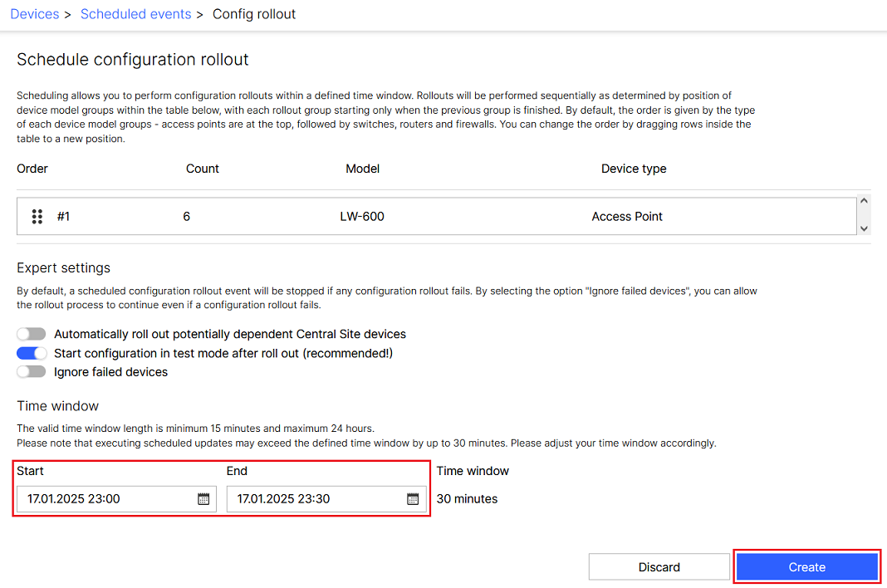Click the table's scroll down arrow
Screen dimensions: 887x588
[864, 228]
